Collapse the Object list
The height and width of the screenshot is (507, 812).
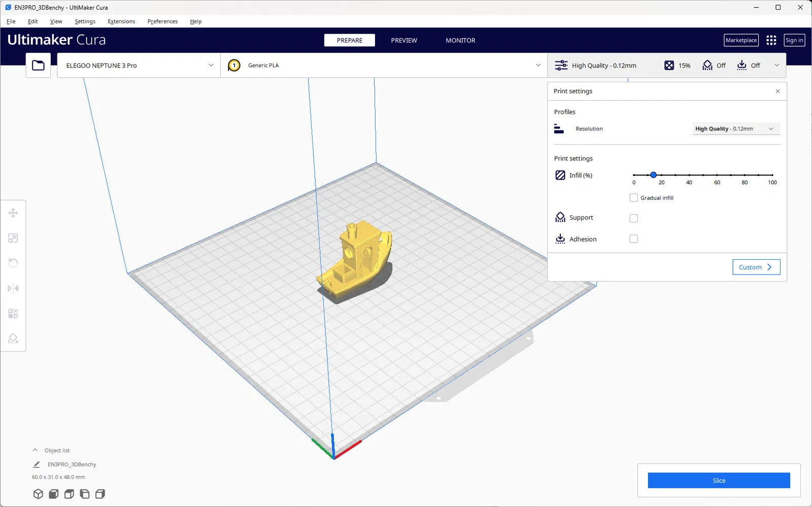coord(35,450)
